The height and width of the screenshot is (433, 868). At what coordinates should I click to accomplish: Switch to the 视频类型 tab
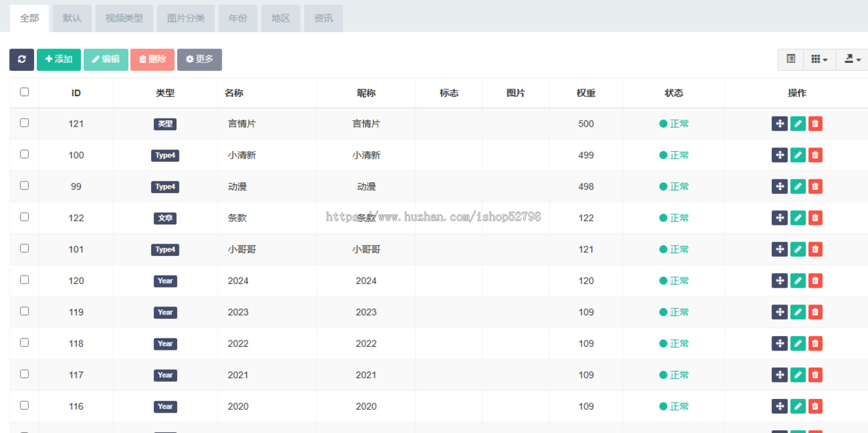pyautogui.click(x=124, y=18)
